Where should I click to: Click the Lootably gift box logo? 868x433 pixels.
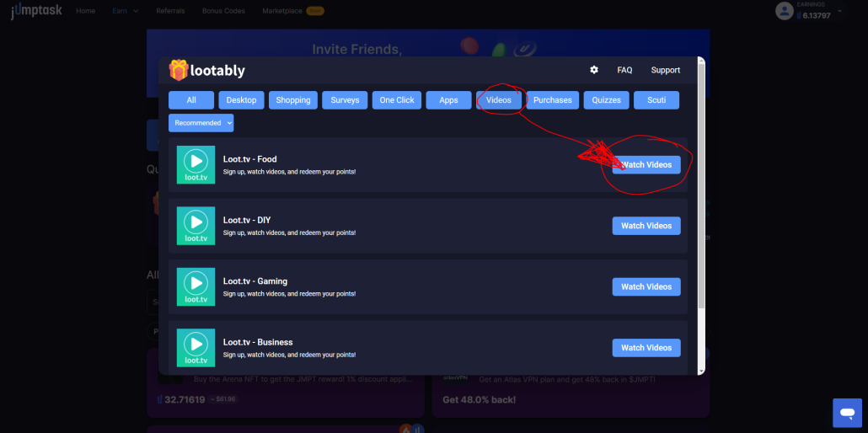click(x=179, y=70)
